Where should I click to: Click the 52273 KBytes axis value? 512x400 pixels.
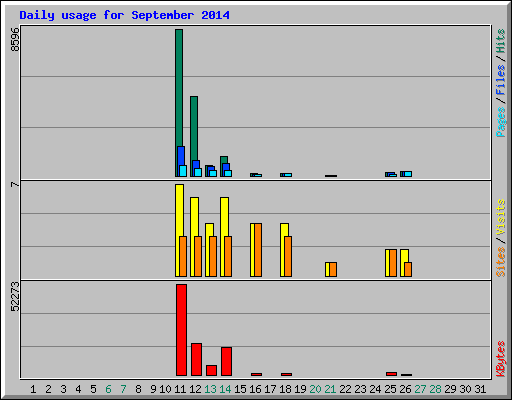[x=15, y=296]
